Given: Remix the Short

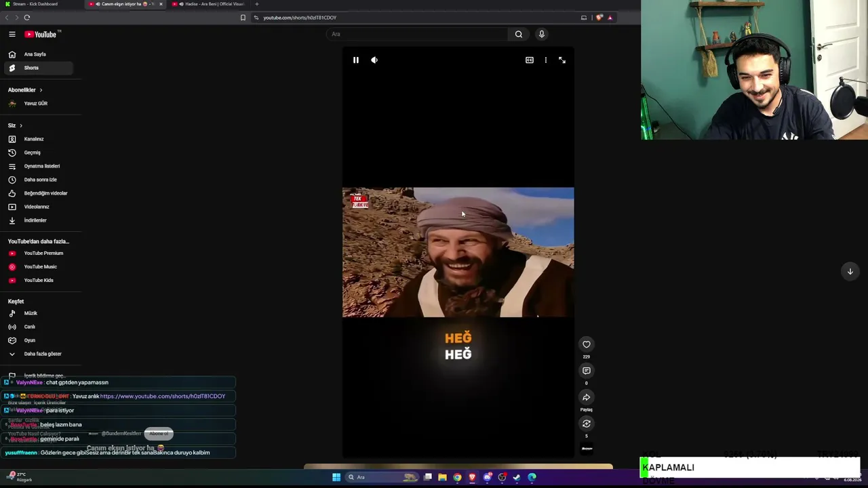Looking at the screenshot, I should 587,424.
